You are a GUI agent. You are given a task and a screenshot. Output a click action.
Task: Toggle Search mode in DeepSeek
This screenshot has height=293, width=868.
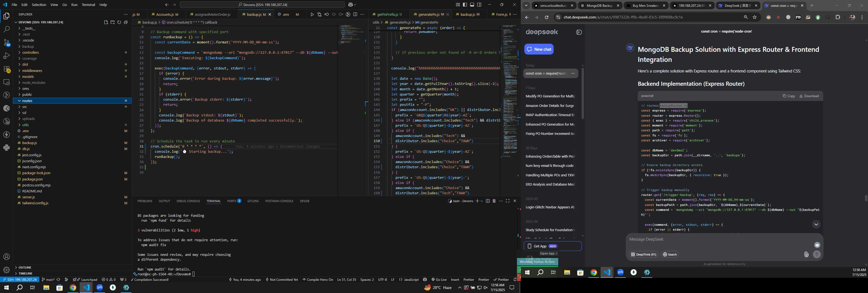(x=669, y=254)
